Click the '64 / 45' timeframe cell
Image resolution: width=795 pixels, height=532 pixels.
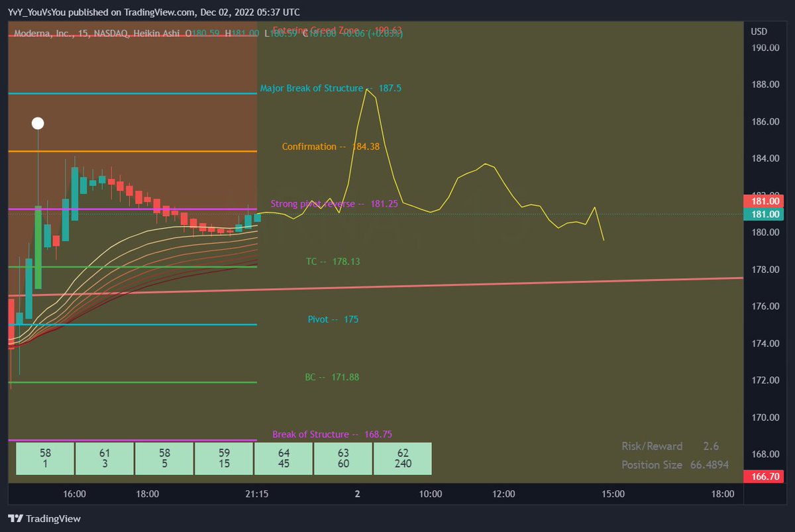coord(284,458)
